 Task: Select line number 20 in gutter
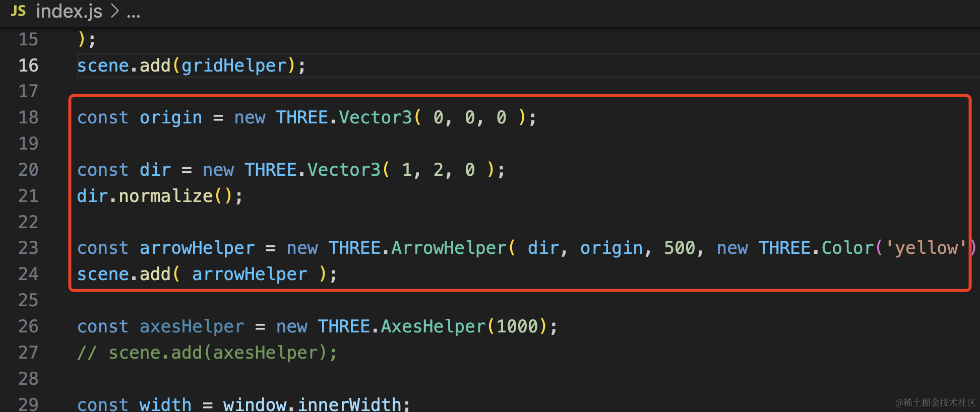[28, 170]
